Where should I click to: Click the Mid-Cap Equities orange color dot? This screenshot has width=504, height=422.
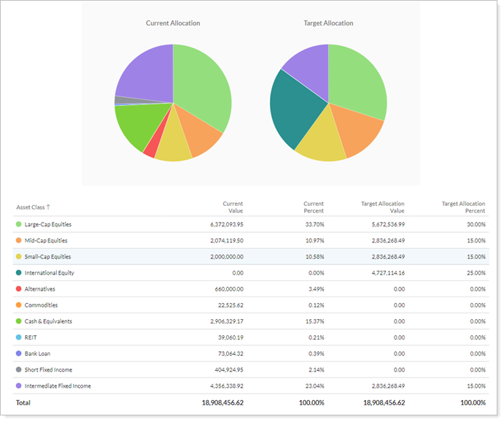click(18, 241)
